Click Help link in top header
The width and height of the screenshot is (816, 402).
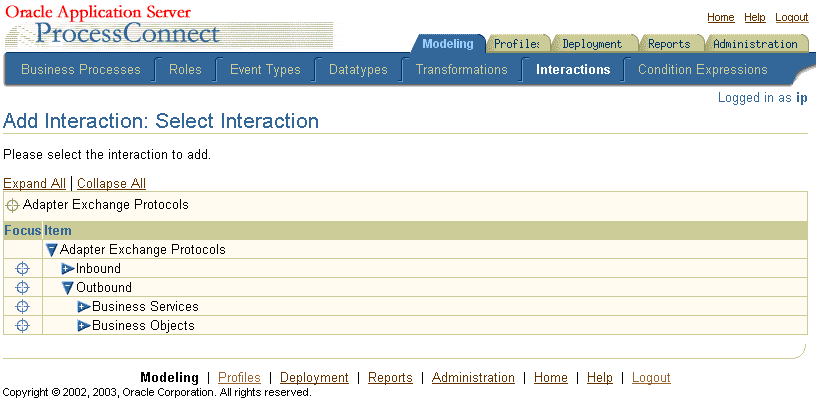755,17
